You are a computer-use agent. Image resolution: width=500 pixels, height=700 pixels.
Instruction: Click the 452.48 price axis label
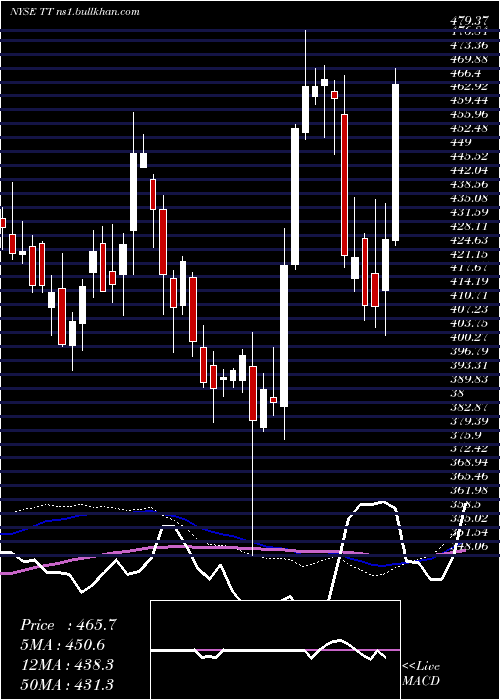pyautogui.click(x=470, y=128)
